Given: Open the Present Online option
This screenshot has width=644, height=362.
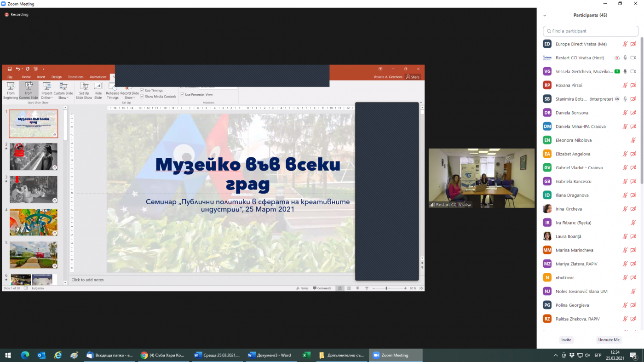Looking at the screenshot, I should (x=46, y=91).
